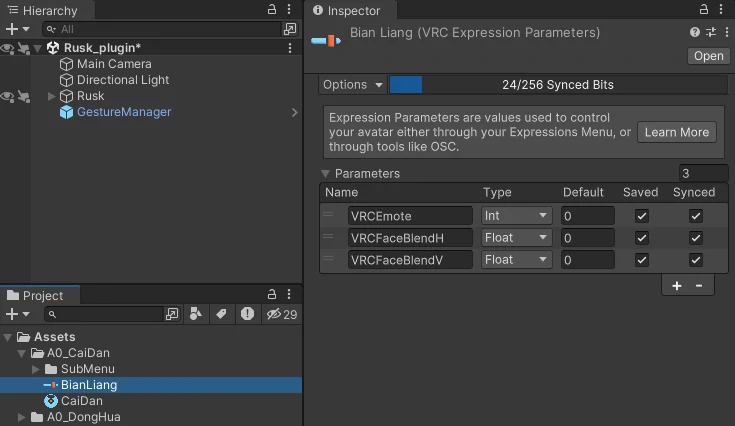735x426 pixels.
Task: Click the VRCFaceBlendH name input field
Action: pyautogui.click(x=410, y=238)
